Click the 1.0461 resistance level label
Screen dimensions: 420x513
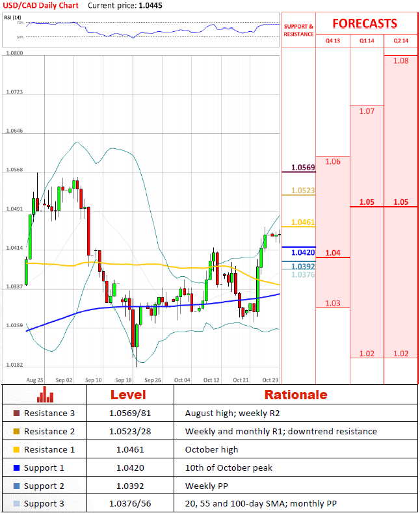(303, 222)
